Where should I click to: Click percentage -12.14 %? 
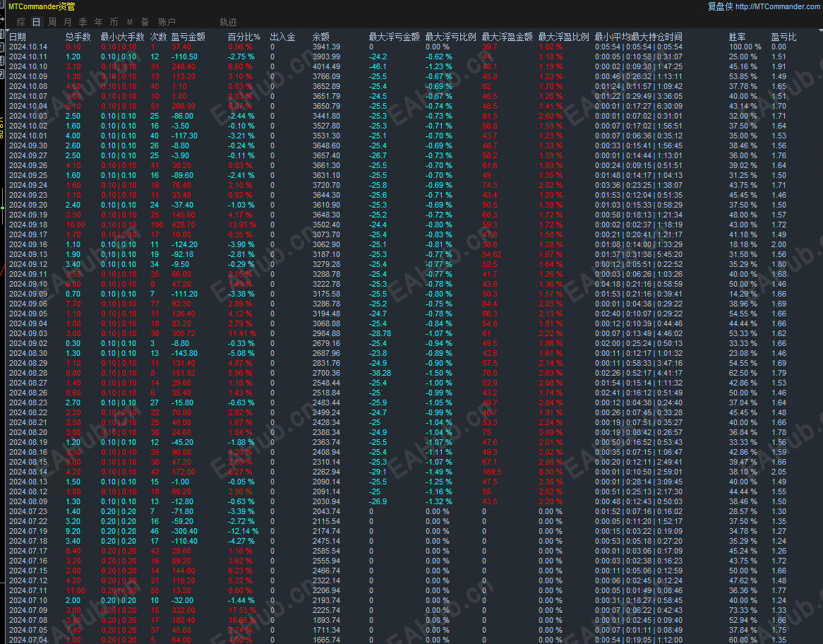pos(243,531)
